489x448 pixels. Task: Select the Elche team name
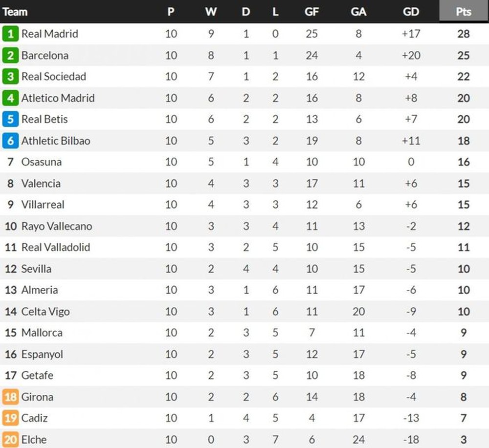click(34, 440)
